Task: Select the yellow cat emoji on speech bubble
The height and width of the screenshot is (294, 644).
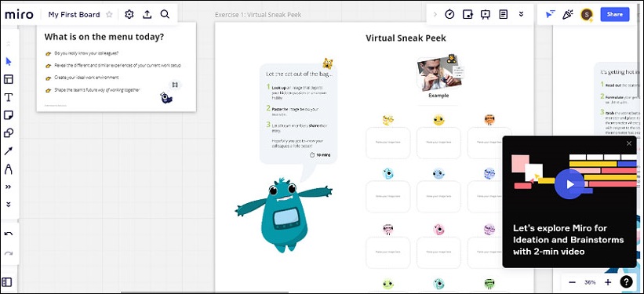Action: pyautogui.click(x=327, y=64)
